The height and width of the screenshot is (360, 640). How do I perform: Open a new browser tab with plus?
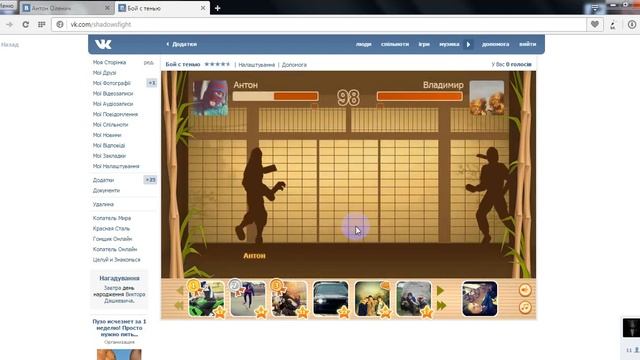point(218,8)
